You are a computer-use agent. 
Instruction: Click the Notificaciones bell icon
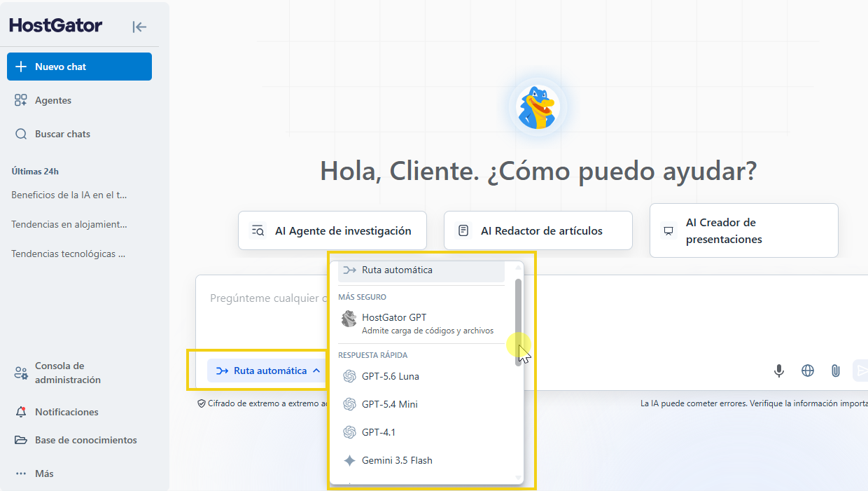[x=21, y=412]
